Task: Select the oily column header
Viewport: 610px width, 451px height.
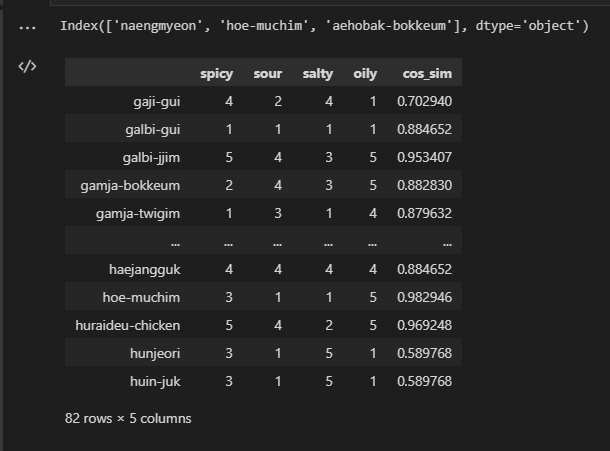Action: (x=365, y=73)
